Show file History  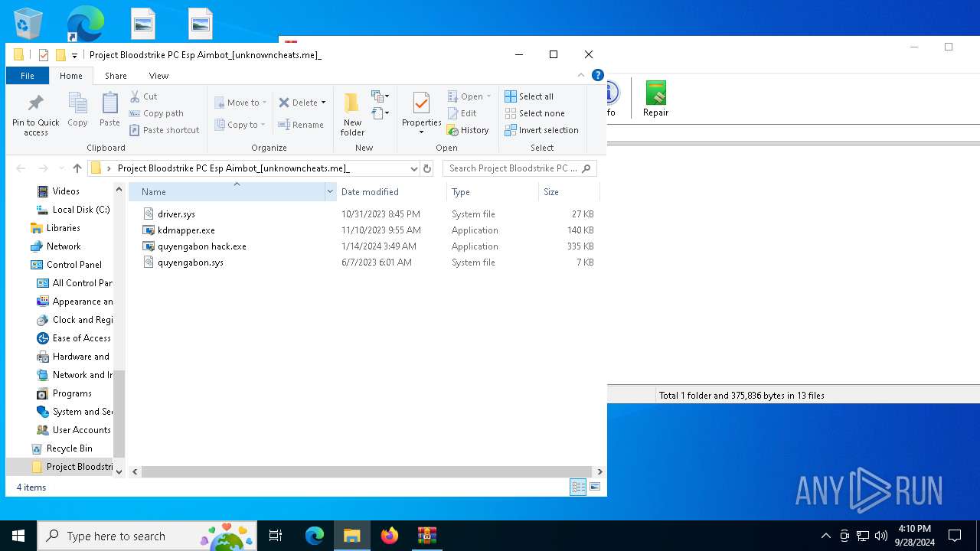(x=468, y=130)
